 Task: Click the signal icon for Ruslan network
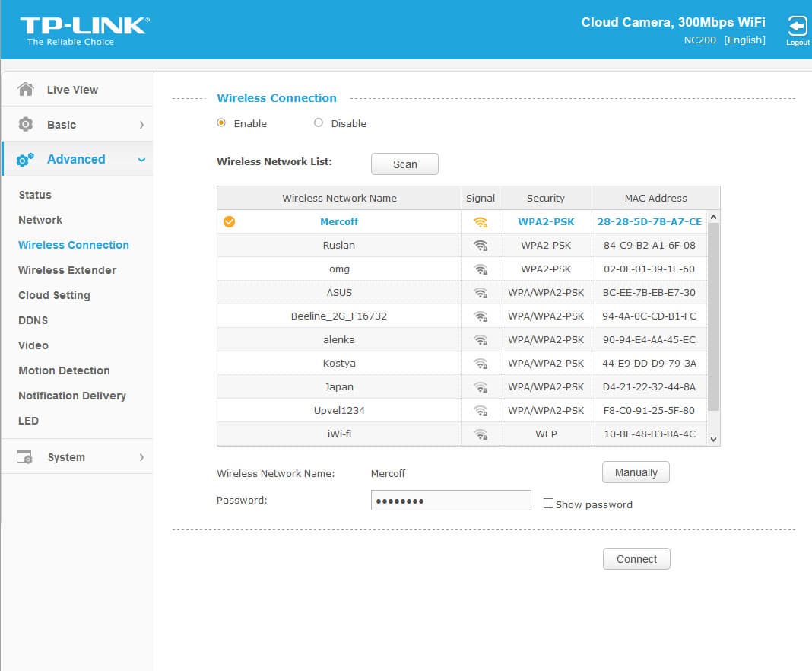point(481,246)
